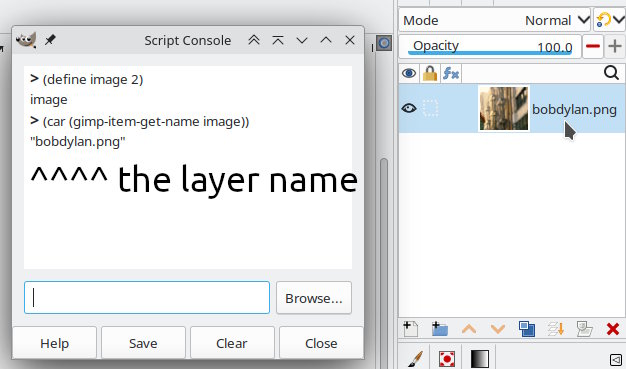
Task: Click the padlock lock column header icon
Action: tap(430, 73)
